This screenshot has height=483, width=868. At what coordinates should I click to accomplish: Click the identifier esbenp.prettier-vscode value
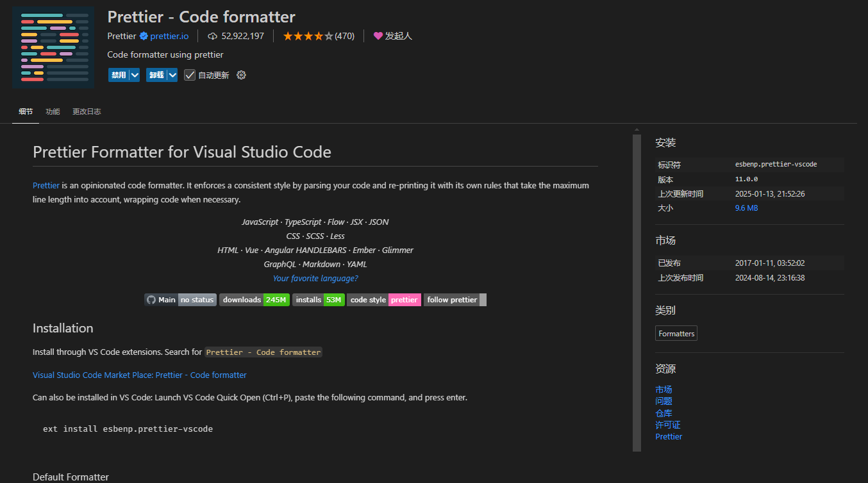[776, 165]
